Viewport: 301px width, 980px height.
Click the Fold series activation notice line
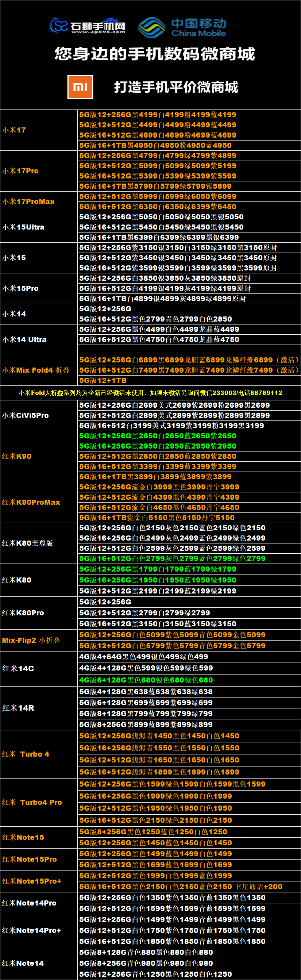tap(150, 393)
